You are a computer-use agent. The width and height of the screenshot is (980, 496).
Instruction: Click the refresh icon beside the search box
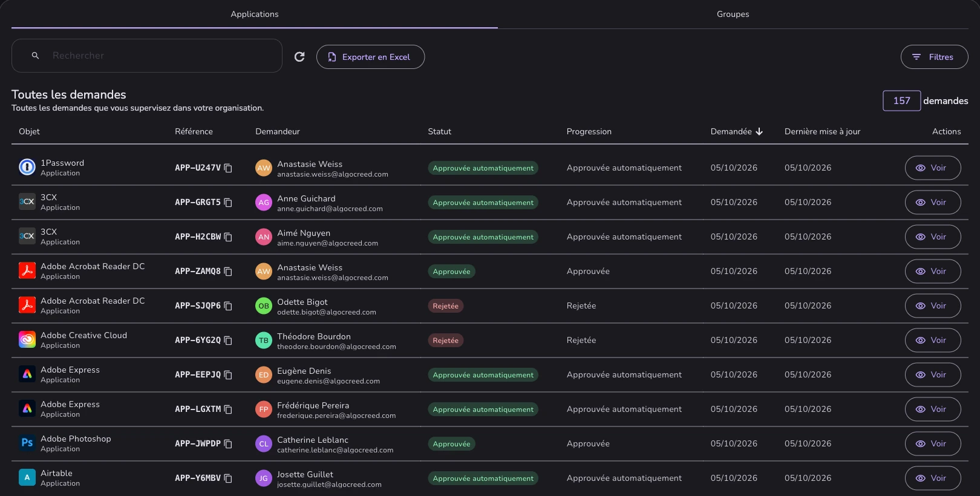[x=299, y=57]
